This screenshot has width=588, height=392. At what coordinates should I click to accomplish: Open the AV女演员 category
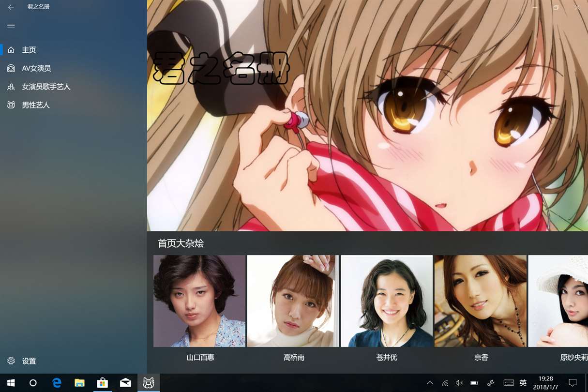(x=74, y=68)
